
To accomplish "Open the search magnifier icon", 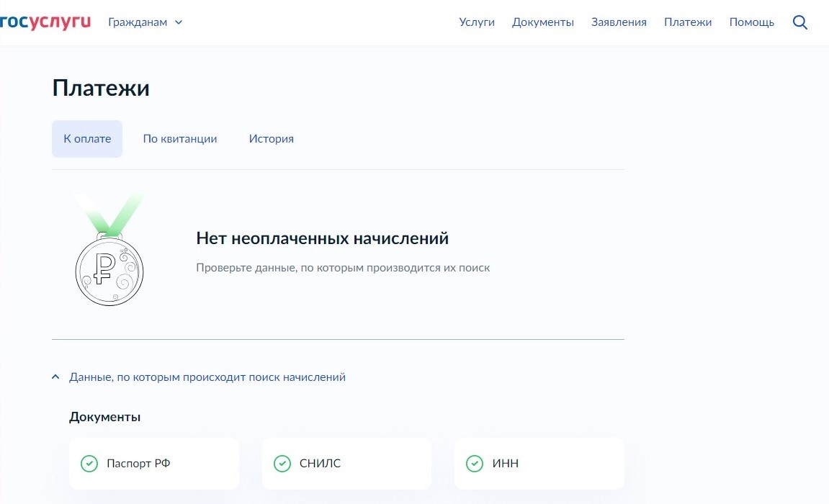I will 799,22.
